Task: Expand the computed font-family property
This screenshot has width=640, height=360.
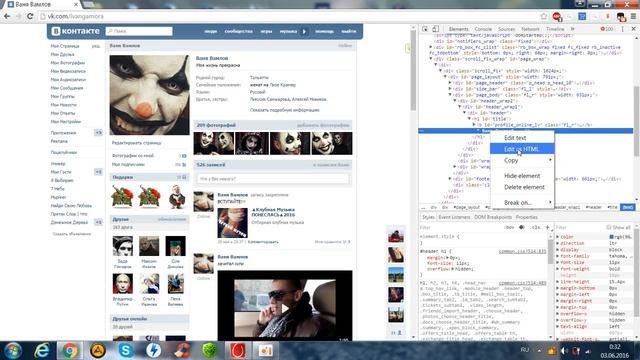Action: pos(558,256)
